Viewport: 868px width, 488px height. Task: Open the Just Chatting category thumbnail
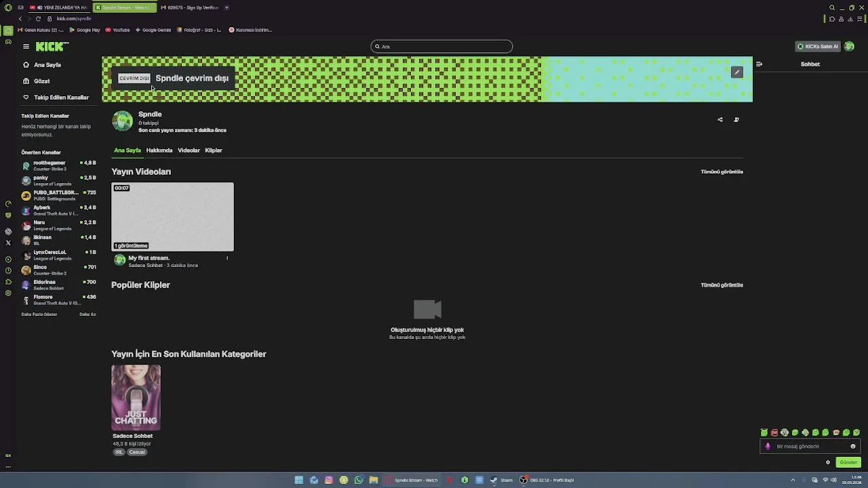click(136, 398)
